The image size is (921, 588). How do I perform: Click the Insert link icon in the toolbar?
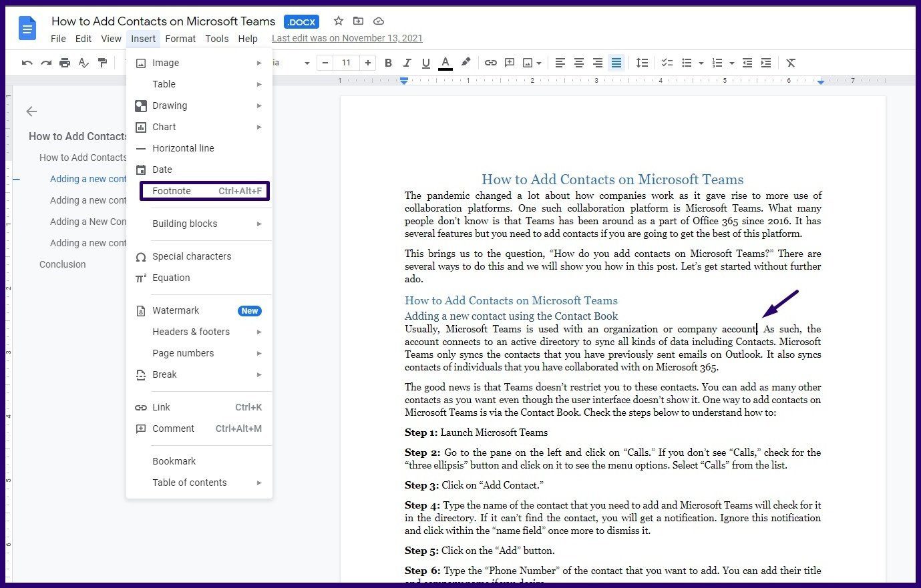point(490,62)
